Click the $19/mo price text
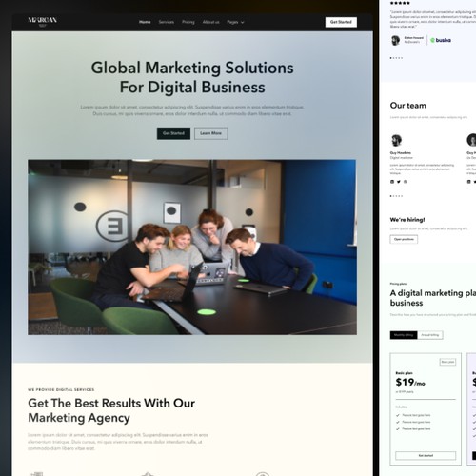Image resolution: width=476 pixels, height=476 pixels. click(410, 382)
